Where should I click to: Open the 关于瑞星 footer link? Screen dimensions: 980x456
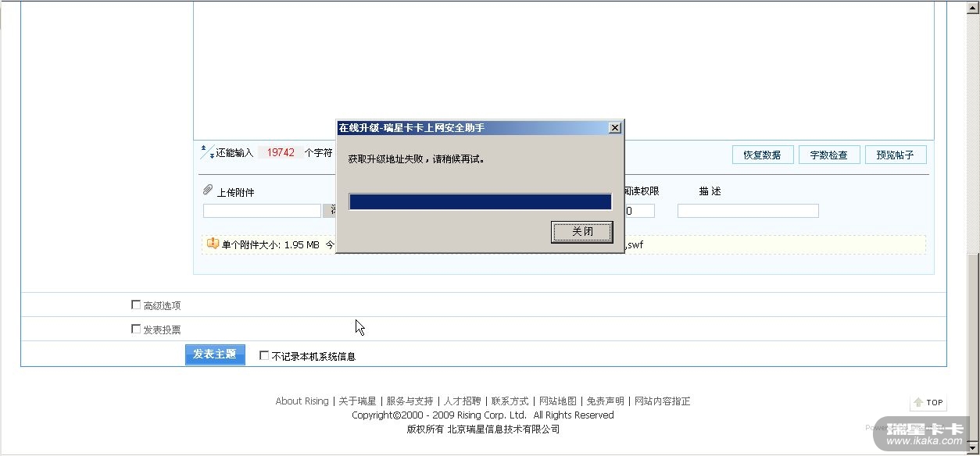point(357,401)
